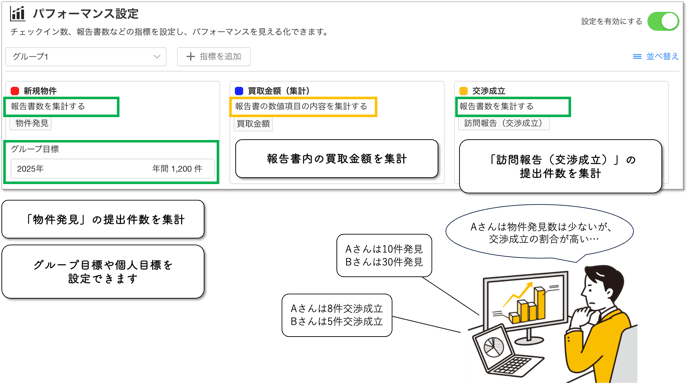Select the red color swatch of 新規物件
The width and height of the screenshot is (688, 386).
click(x=15, y=91)
